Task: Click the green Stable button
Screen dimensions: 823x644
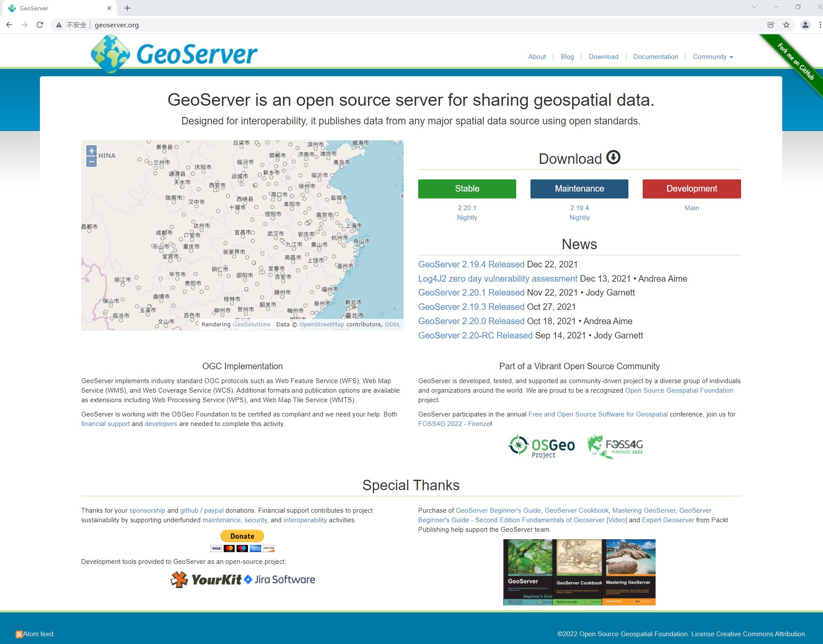Action: click(467, 189)
